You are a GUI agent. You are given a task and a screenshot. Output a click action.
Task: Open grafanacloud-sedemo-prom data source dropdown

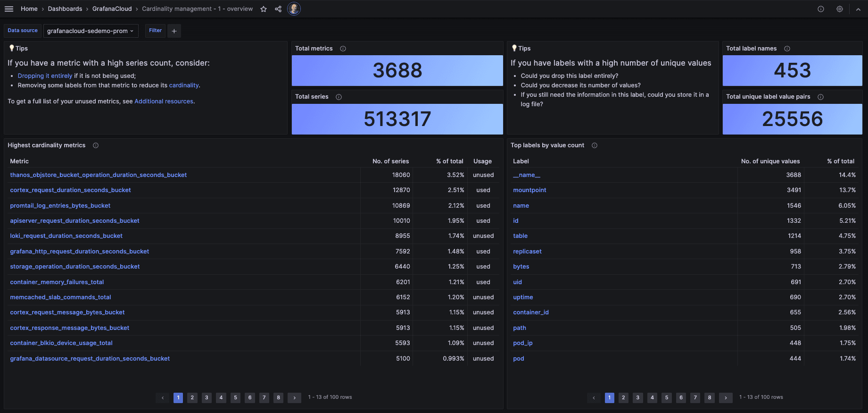click(x=91, y=31)
